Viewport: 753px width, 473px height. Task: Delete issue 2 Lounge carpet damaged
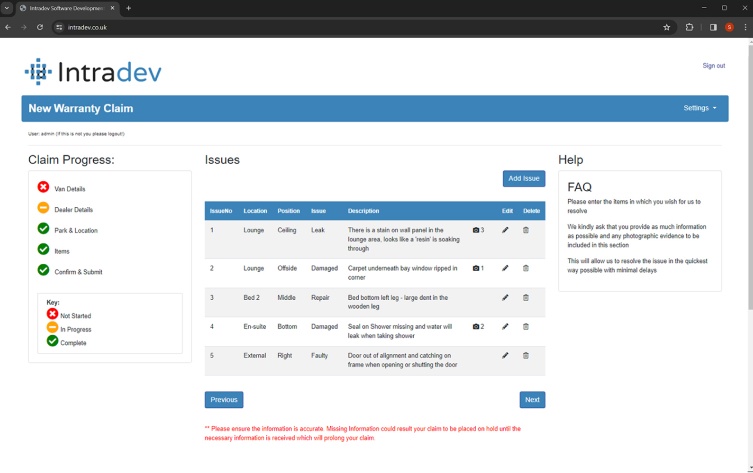click(526, 268)
